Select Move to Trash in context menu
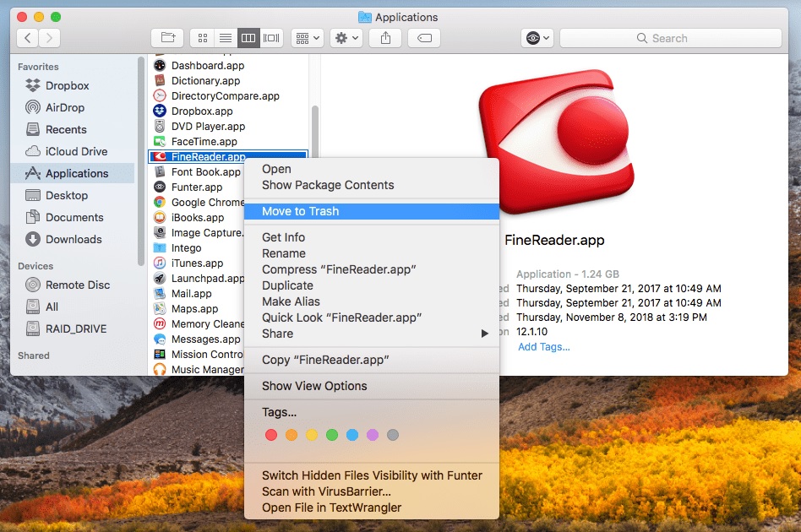This screenshot has width=801, height=532. pos(300,211)
